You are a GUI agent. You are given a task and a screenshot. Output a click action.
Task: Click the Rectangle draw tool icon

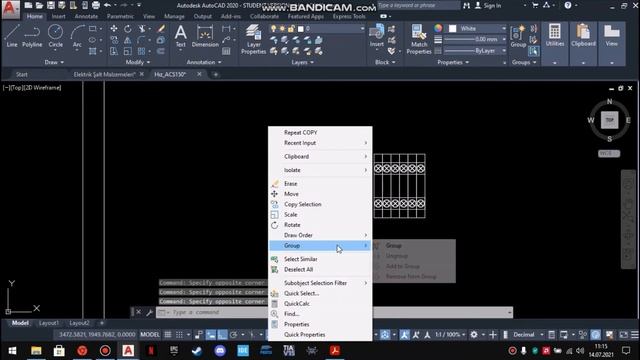point(93,29)
